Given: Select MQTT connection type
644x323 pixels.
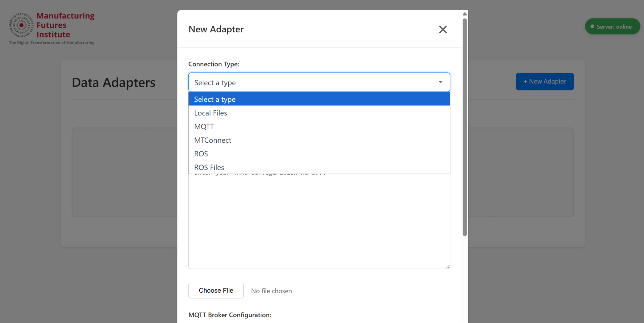Looking at the screenshot, I should point(319,126).
